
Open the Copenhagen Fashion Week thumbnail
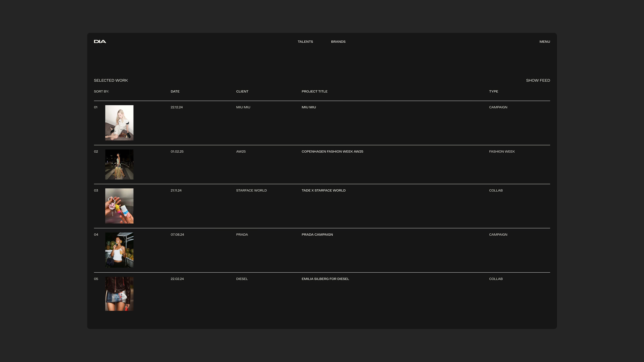(x=119, y=164)
